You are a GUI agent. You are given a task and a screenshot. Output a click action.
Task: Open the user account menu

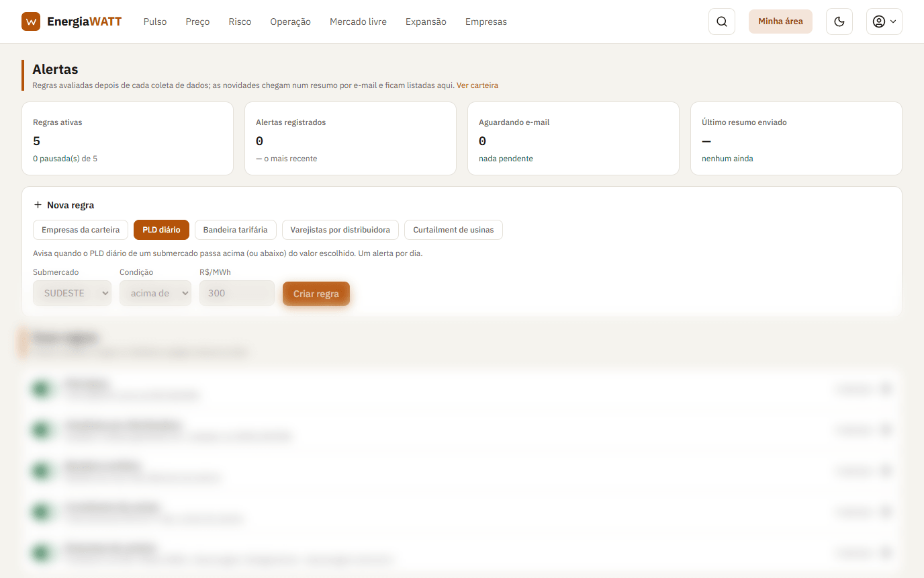tap(884, 22)
